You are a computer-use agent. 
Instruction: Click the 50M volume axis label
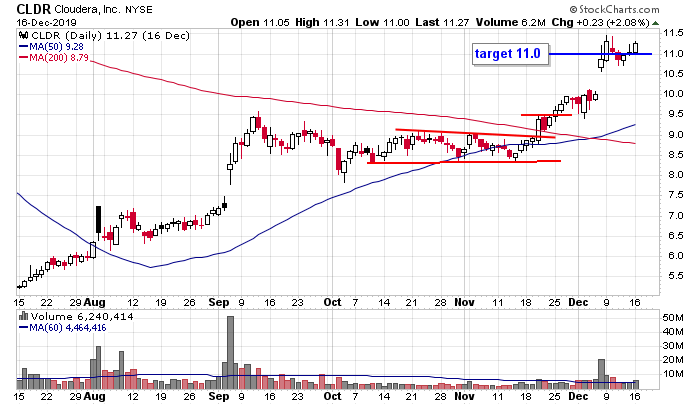[x=673, y=317]
